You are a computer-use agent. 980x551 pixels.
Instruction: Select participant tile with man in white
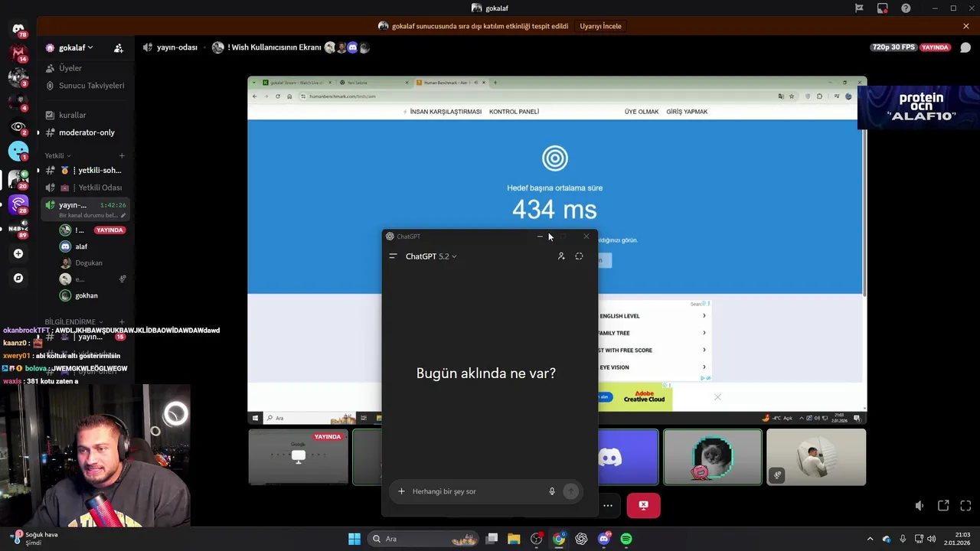tap(816, 457)
